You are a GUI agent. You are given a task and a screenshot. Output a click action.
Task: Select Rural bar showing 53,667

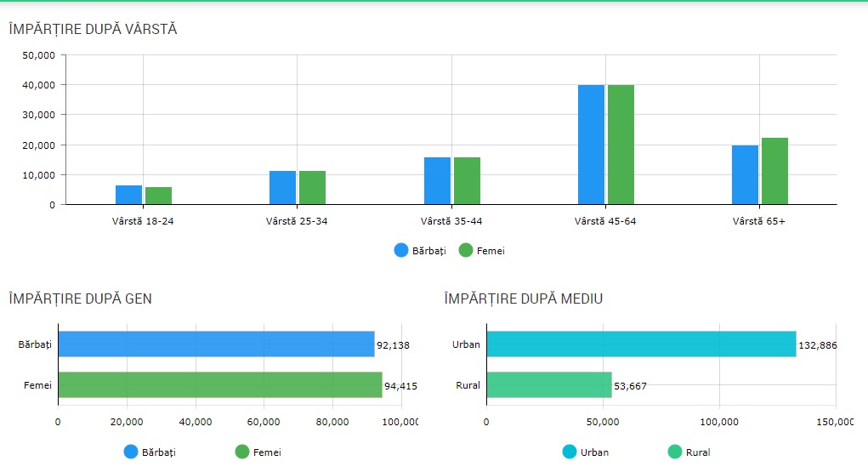(548, 385)
